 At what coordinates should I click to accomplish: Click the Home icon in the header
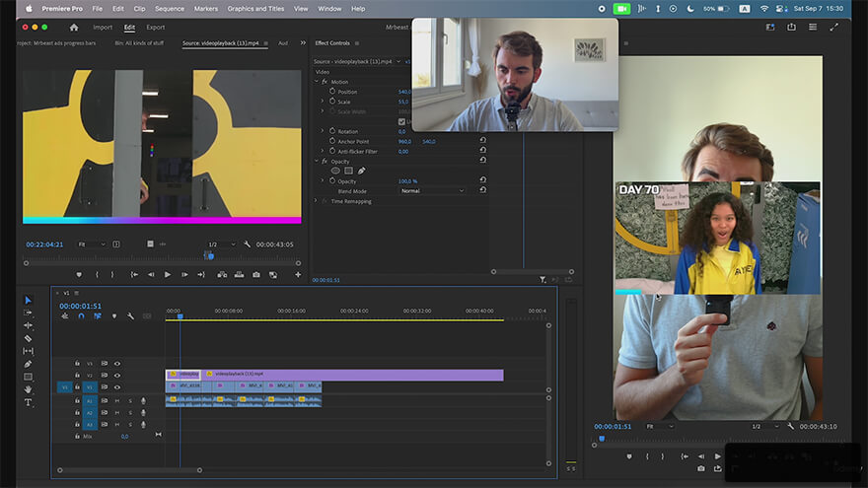tap(73, 28)
